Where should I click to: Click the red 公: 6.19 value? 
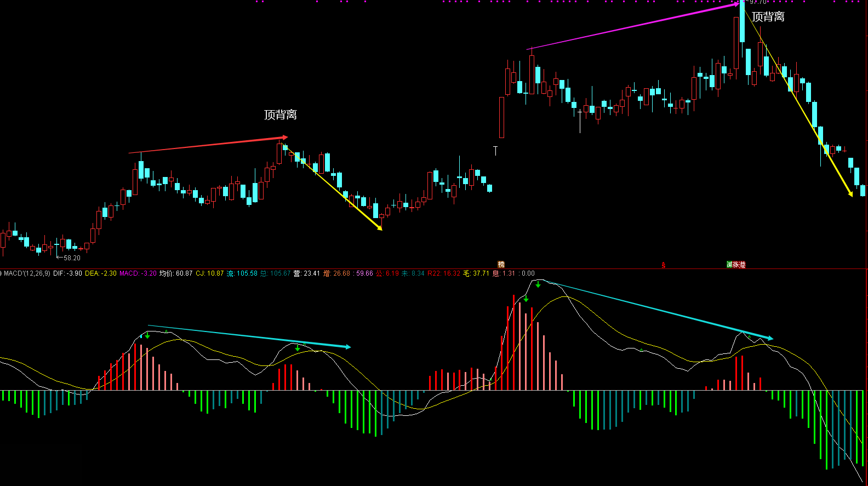387,273
